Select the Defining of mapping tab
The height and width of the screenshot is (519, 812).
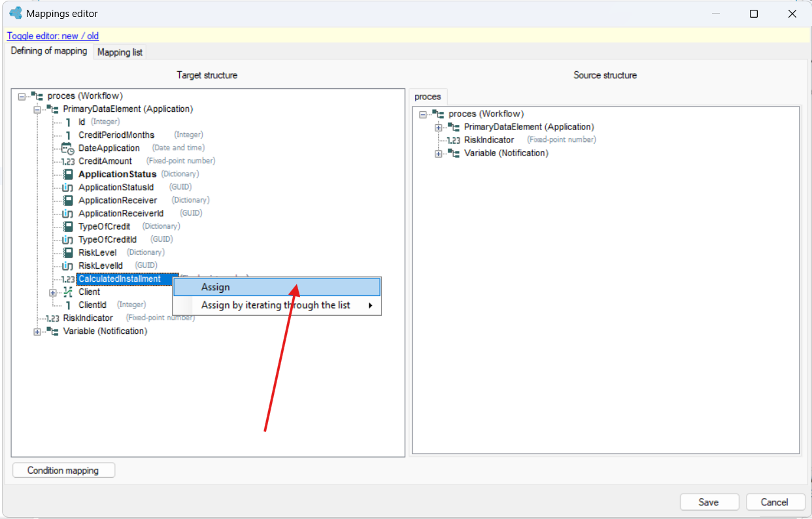tap(49, 51)
